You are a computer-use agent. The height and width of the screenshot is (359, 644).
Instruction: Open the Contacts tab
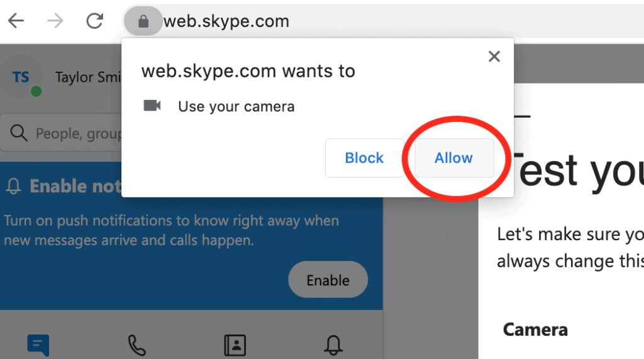point(235,345)
